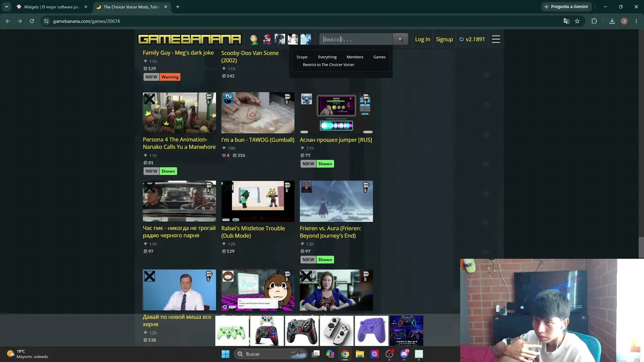Open the purple controller ad thumbnail
644x362 pixels.
[371, 331]
